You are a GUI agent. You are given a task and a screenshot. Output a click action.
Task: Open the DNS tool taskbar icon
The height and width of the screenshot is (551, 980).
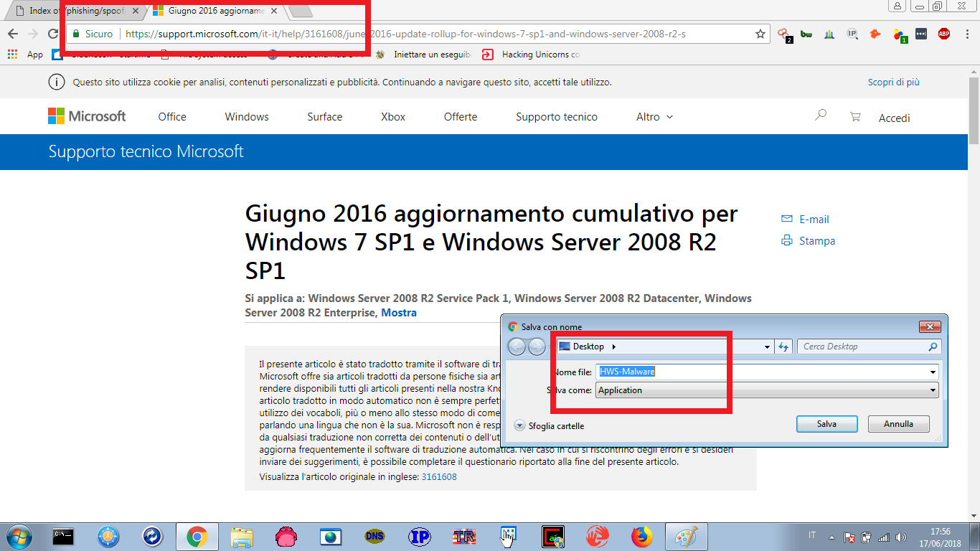click(374, 537)
